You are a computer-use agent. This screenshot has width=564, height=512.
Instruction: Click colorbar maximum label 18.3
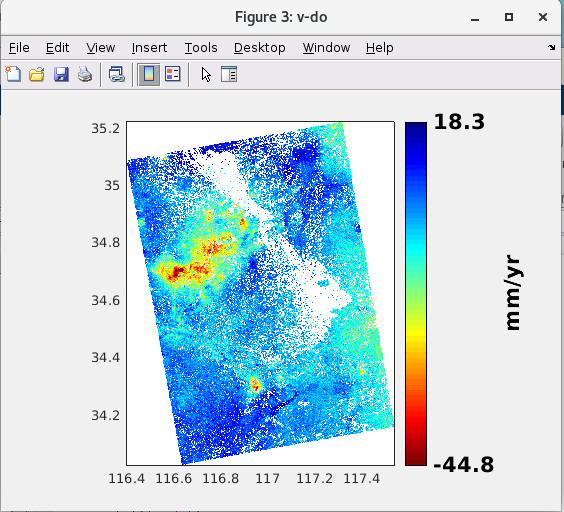(x=459, y=122)
